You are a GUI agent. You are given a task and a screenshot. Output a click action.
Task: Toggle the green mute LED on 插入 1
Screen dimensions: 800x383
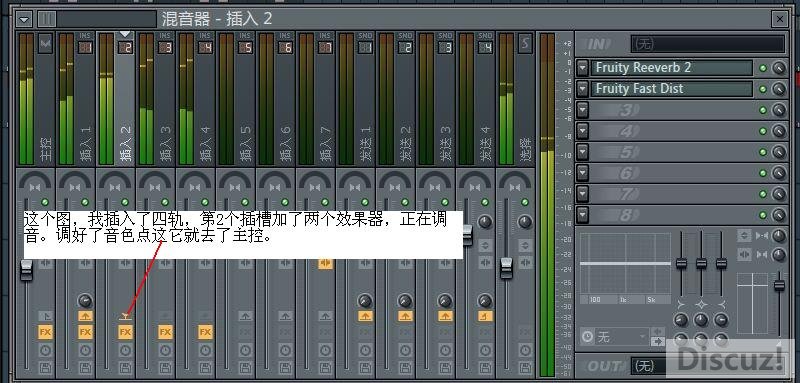[85, 202]
